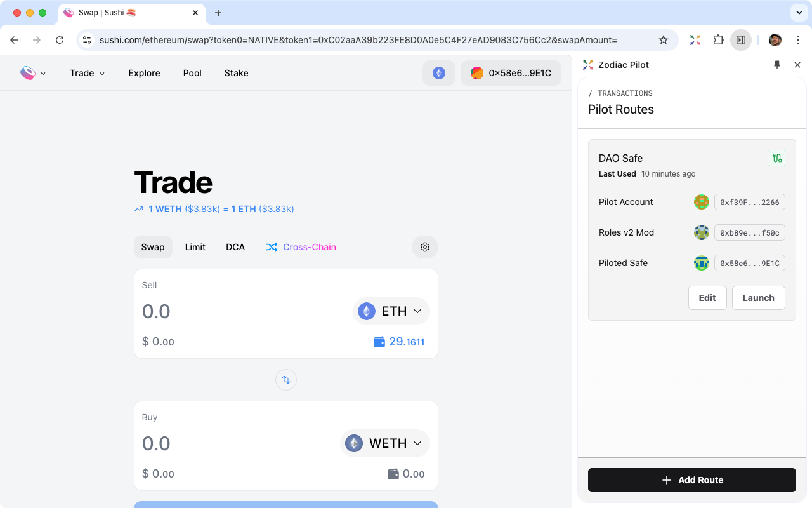The image size is (812, 508).
Task: Click the ETH wallet balance 29.1611
Action: tap(399, 342)
